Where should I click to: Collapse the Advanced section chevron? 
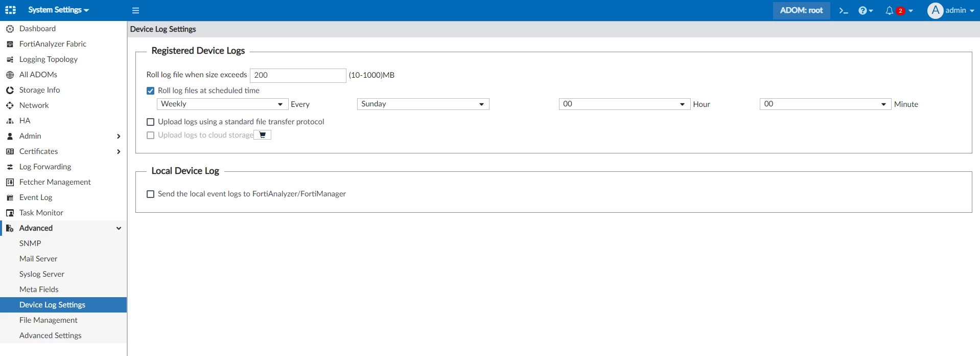(119, 228)
